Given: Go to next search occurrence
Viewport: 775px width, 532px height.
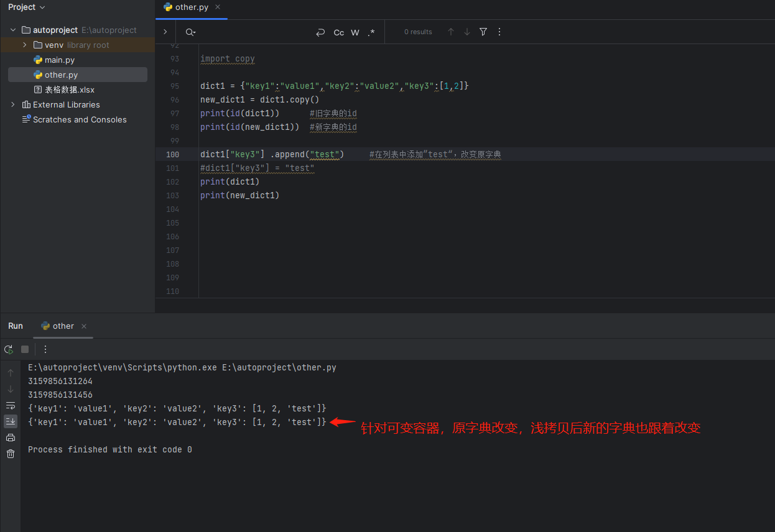Looking at the screenshot, I should (x=467, y=32).
